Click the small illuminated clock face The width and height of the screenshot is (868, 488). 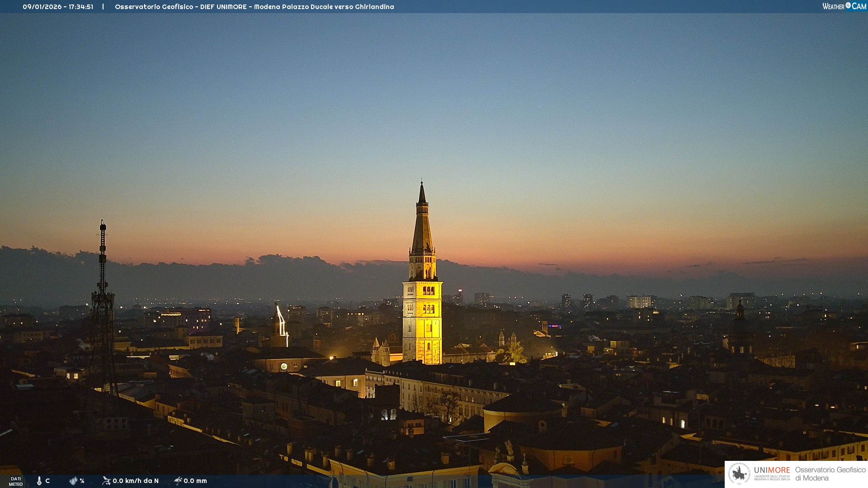pos(284,366)
